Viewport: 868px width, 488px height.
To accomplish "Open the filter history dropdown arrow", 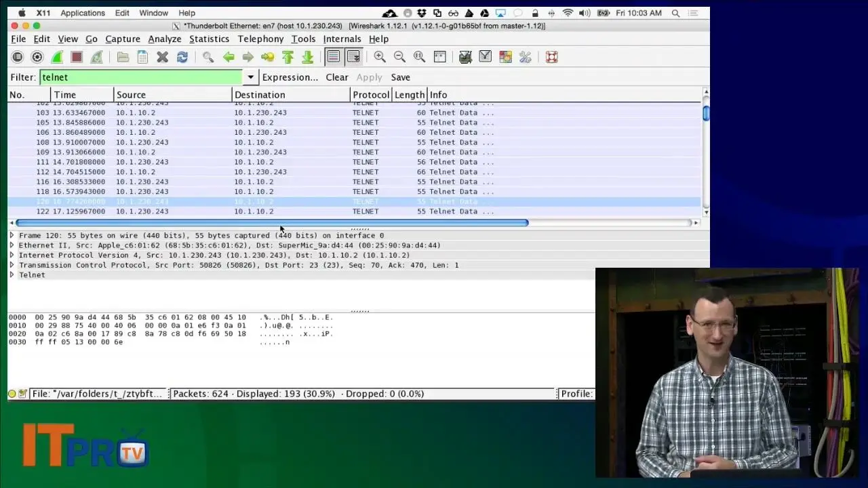I will (x=250, y=77).
